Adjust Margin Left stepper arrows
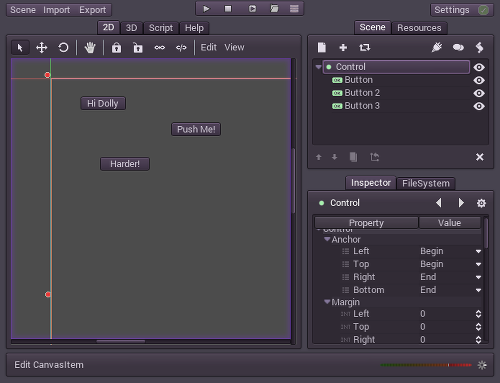Screen dimensions: 500x383 point(478,314)
